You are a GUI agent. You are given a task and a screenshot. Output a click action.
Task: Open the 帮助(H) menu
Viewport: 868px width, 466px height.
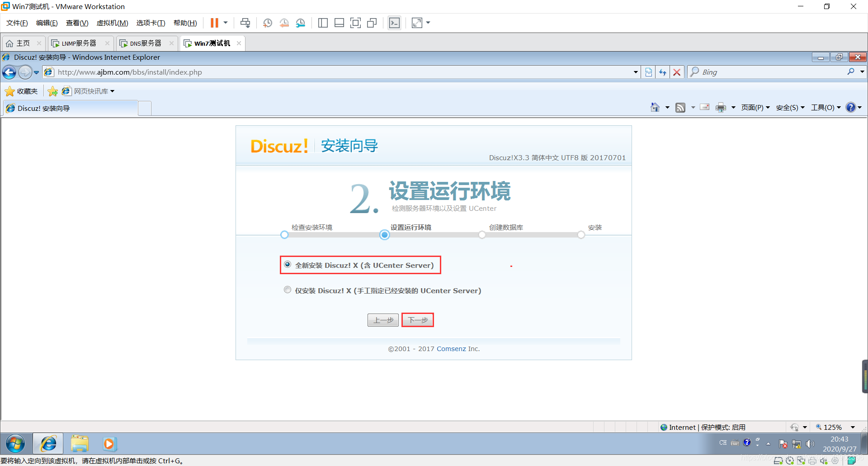tap(185, 23)
